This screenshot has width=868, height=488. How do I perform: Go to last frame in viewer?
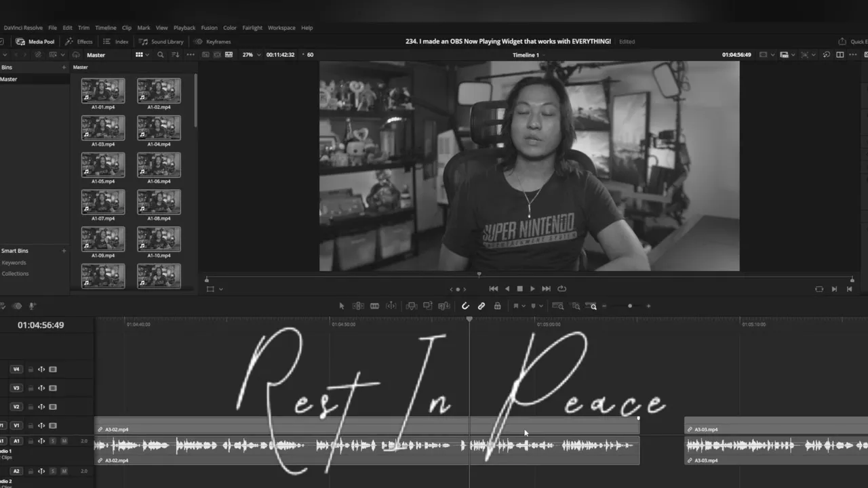547,289
